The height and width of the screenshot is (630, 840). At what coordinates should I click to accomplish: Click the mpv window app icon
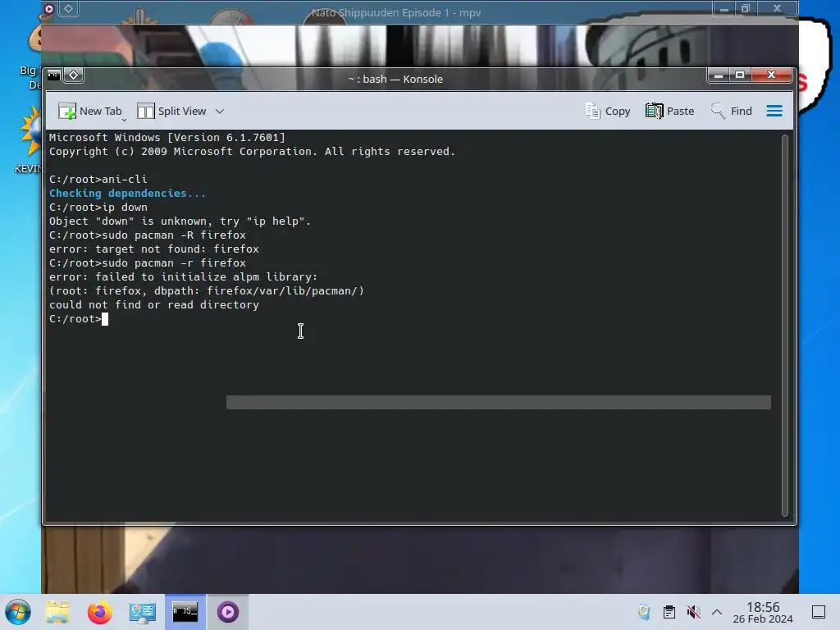pos(48,8)
